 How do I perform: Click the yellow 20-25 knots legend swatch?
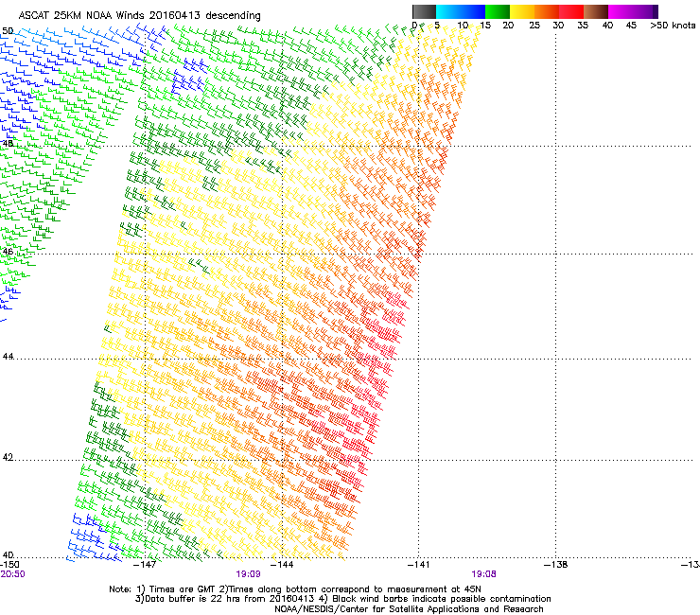pyautogui.click(x=522, y=11)
